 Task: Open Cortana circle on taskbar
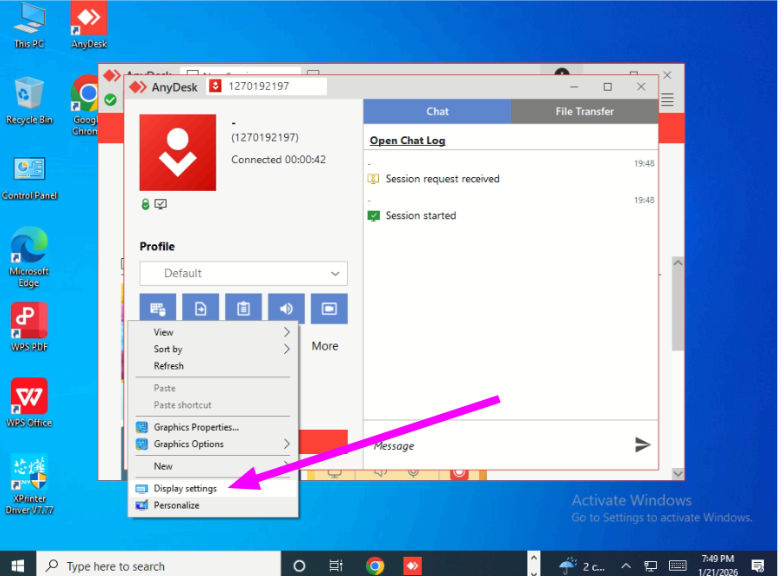tap(299, 566)
